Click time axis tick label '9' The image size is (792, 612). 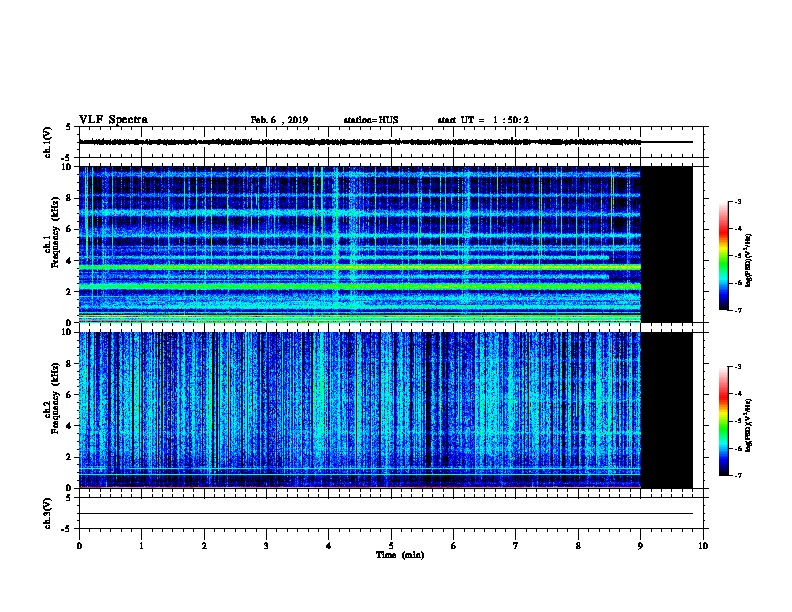click(640, 546)
